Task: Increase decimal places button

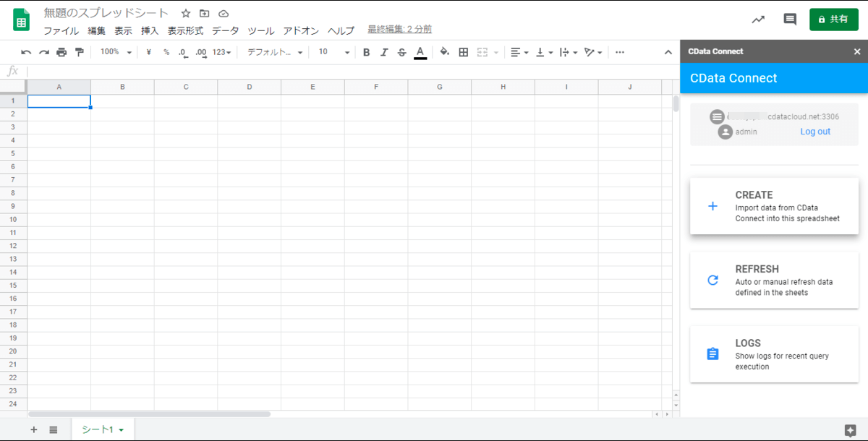Action: click(x=201, y=53)
